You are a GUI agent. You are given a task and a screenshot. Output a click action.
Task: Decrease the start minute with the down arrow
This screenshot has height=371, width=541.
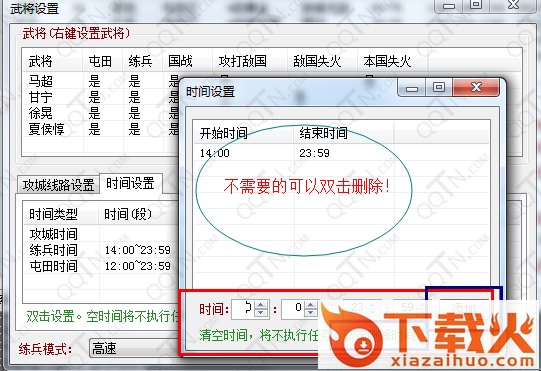(311, 313)
